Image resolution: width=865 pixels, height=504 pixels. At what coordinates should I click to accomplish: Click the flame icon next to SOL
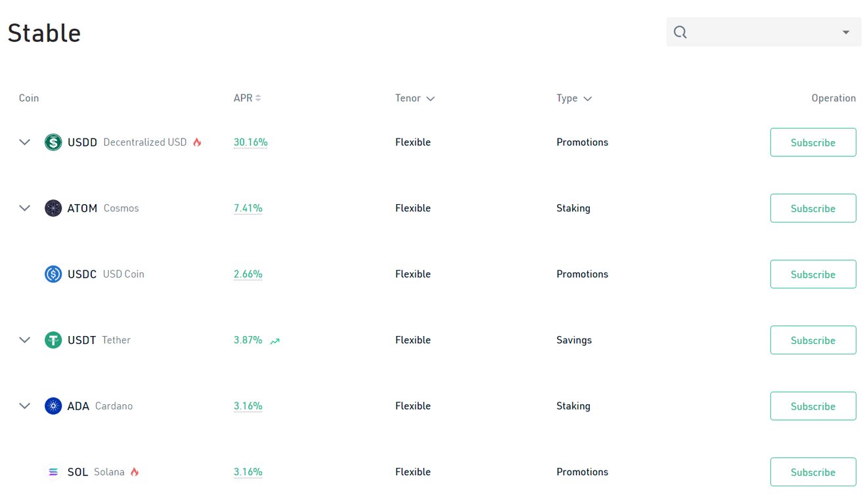[135, 471]
